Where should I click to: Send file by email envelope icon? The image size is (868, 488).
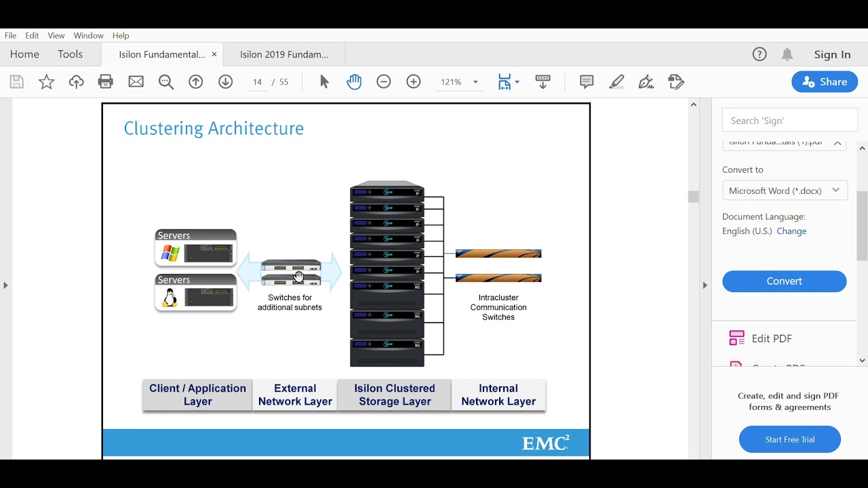coord(136,82)
